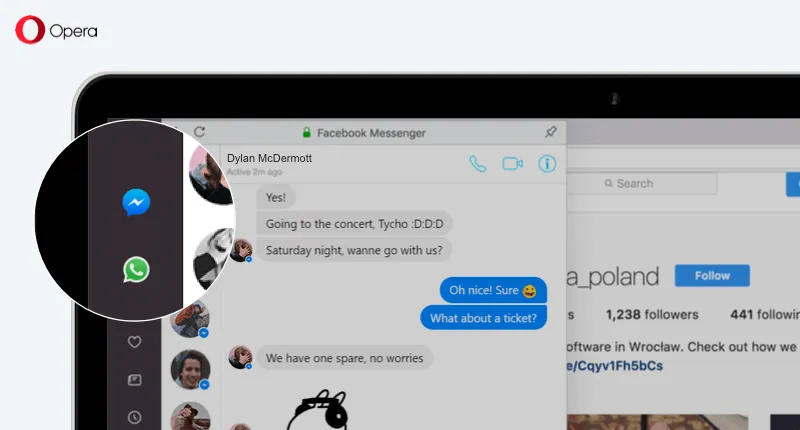Viewport: 800px width, 430px height.
Task: Follow the Instagram profile
Action: pyautogui.click(x=712, y=275)
